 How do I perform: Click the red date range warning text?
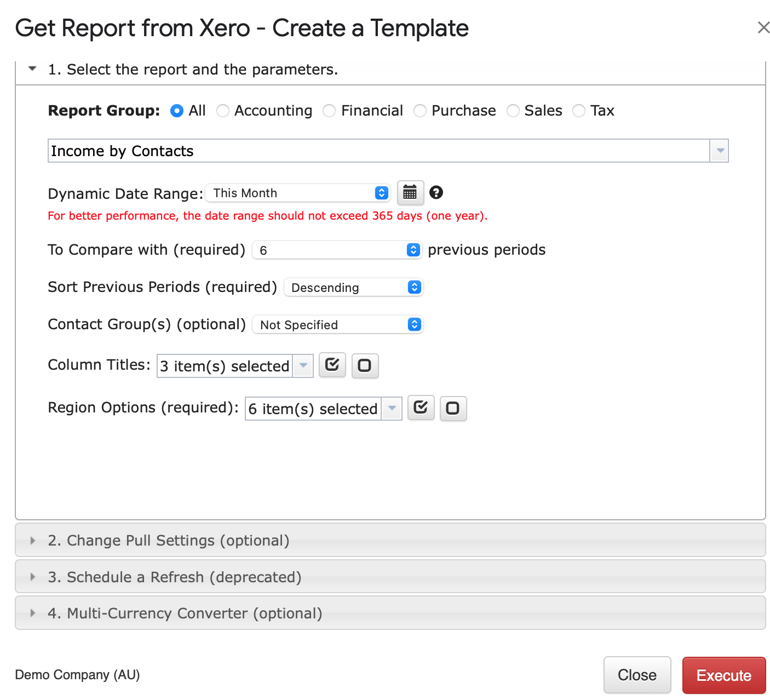tap(268, 216)
